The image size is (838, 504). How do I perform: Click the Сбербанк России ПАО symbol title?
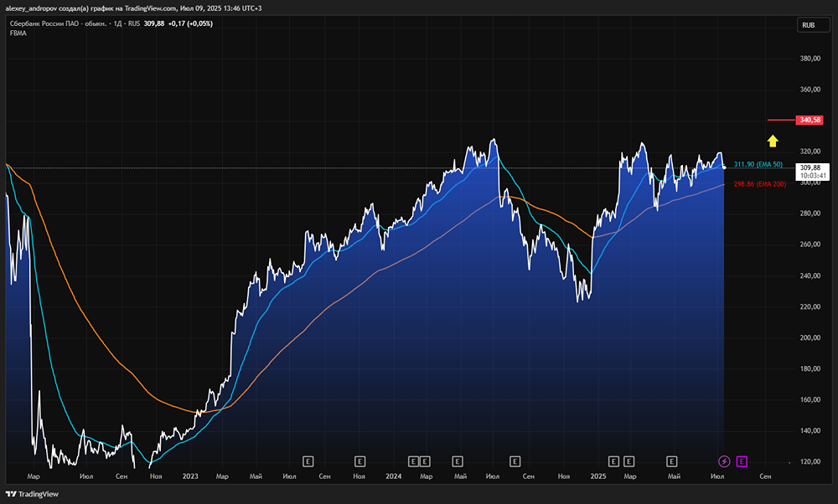point(58,23)
